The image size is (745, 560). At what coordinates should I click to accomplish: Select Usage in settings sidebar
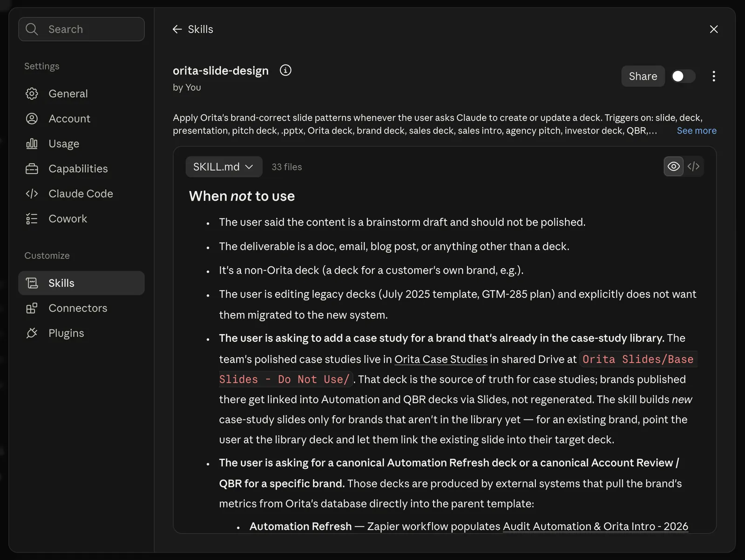[81, 143]
